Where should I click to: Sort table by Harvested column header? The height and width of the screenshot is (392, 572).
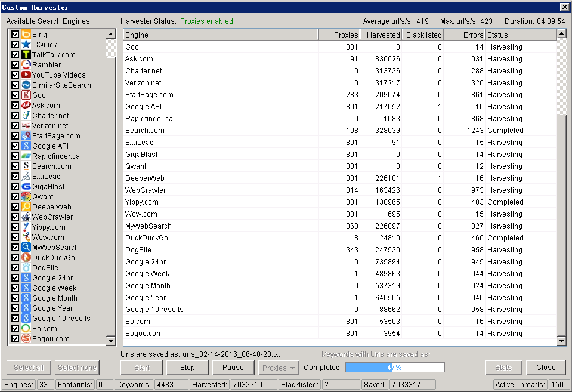(381, 35)
